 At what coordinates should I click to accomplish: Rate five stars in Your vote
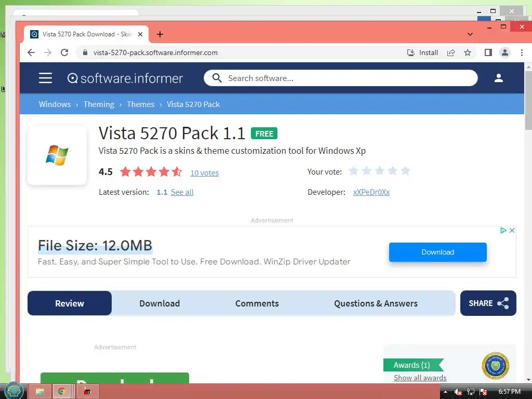click(405, 170)
